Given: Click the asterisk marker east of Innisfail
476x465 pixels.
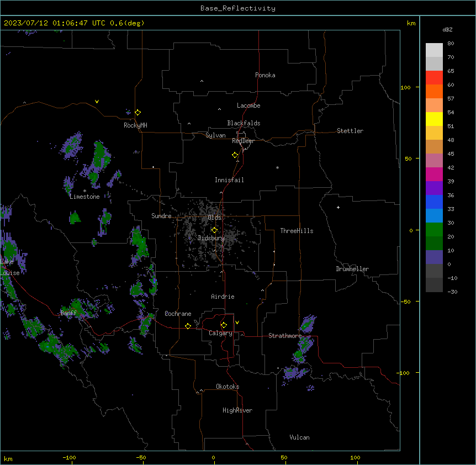Looking at the screenshot, I should coord(277,167).
